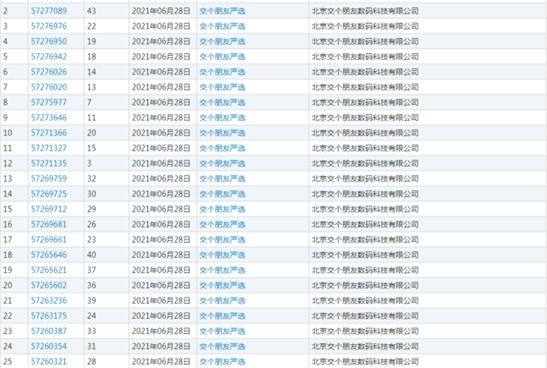
Task: Open registration number 57260321 link
Action: tap(49, 361)
